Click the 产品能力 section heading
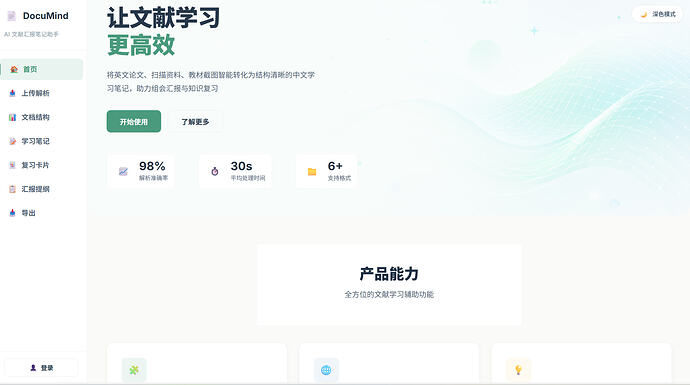 389,274
